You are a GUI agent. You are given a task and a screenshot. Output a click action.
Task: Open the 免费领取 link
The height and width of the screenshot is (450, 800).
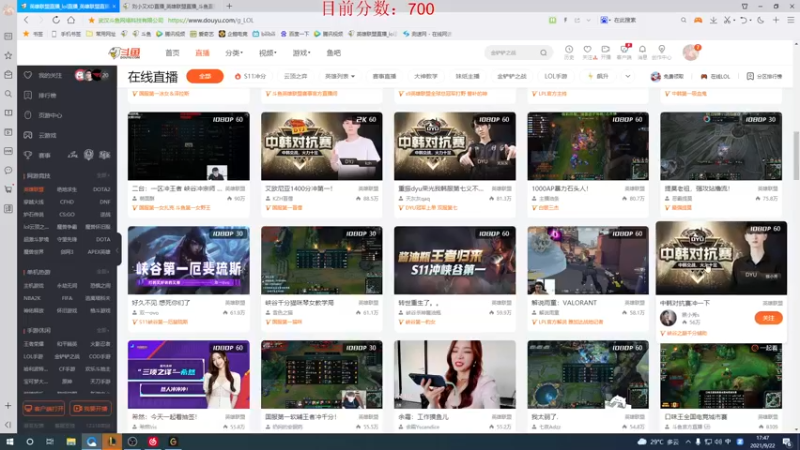point(667,76)
